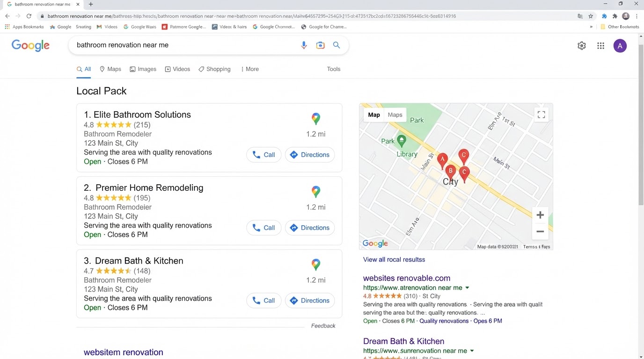Open the Google apps grid
644x359 pixels.
pyautogui.click(x=601, y=46)
